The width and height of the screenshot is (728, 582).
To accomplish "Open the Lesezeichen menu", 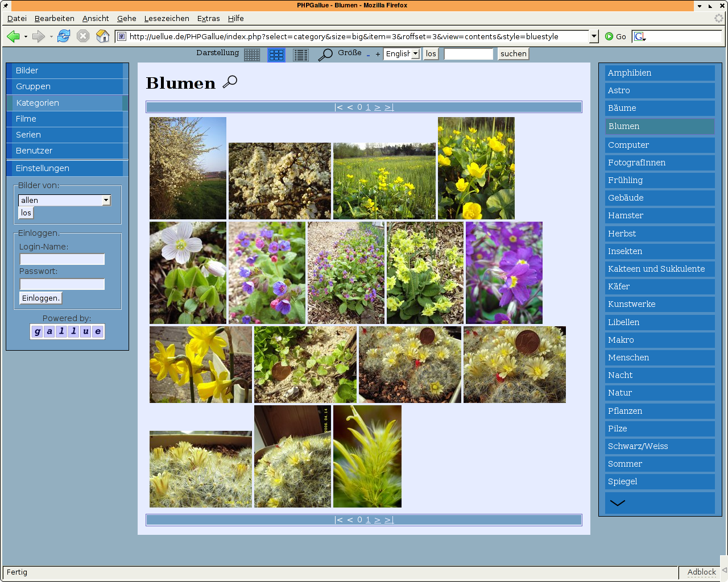I will coord(167,18).
